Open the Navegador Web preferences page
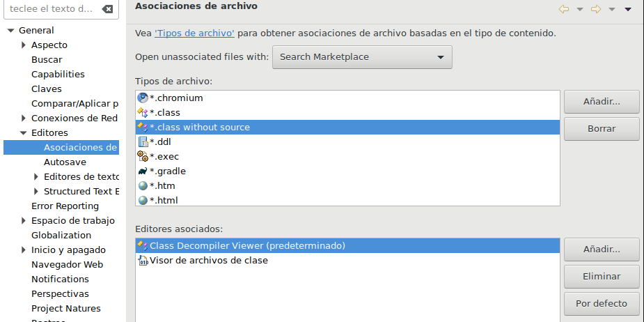Screen dimensions: 644x322 tap(67, 265)
